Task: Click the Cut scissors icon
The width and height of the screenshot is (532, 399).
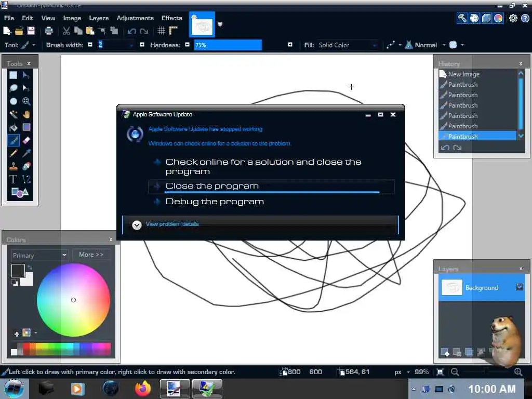Action: pyautogui.click(x=66, y=31)
